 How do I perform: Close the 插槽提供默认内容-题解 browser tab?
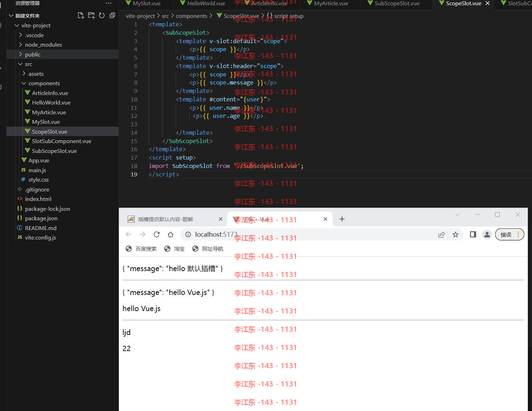[220, 219]
